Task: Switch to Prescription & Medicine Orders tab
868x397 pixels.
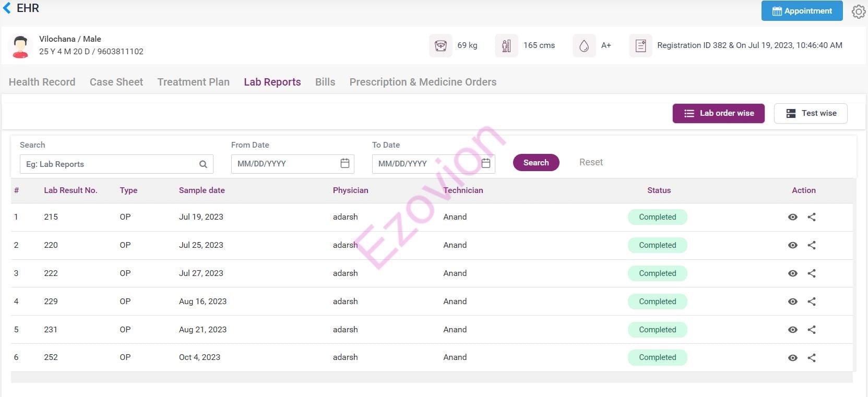Action: 423,82
